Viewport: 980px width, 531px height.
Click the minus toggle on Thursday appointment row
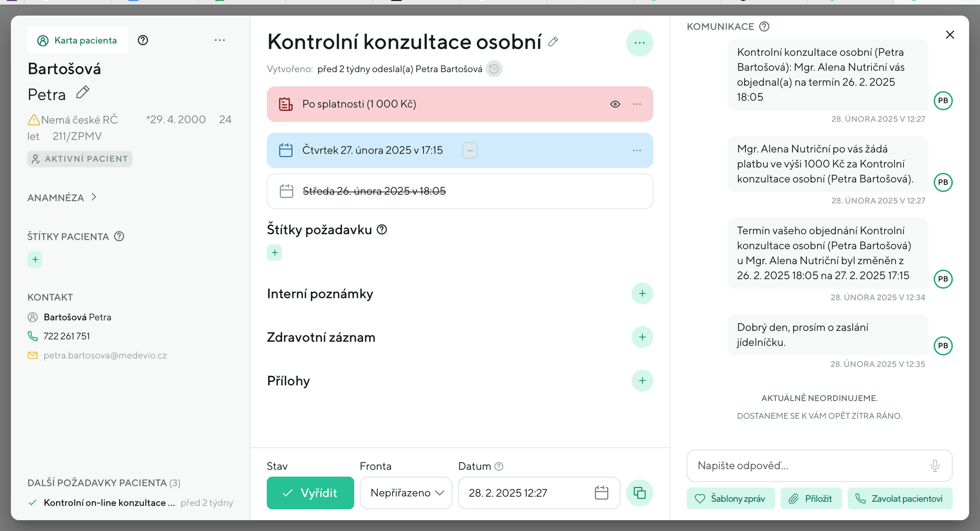click(x=469, y=151)
